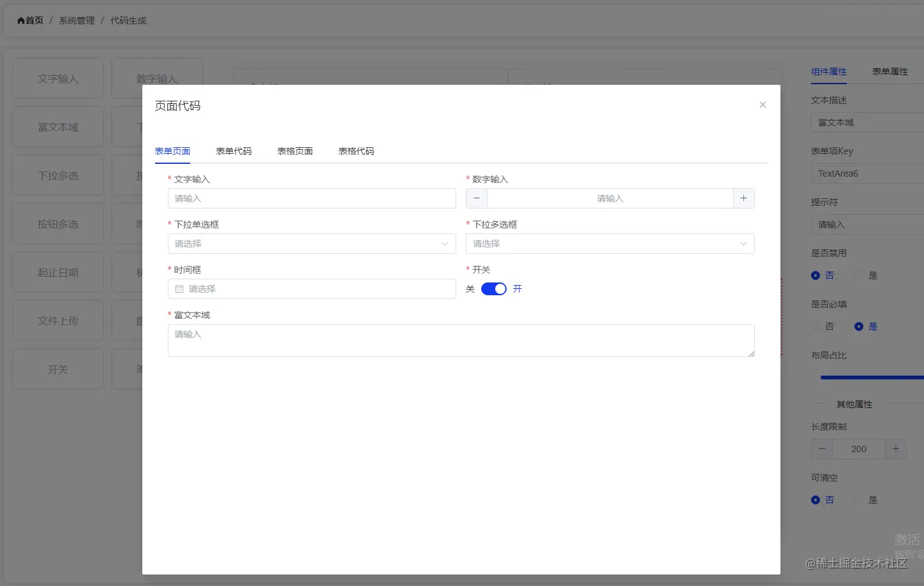Open the 下拉单选框 dropdown
Viewport: 924px width, 586px height.
(x=311, y=243)
